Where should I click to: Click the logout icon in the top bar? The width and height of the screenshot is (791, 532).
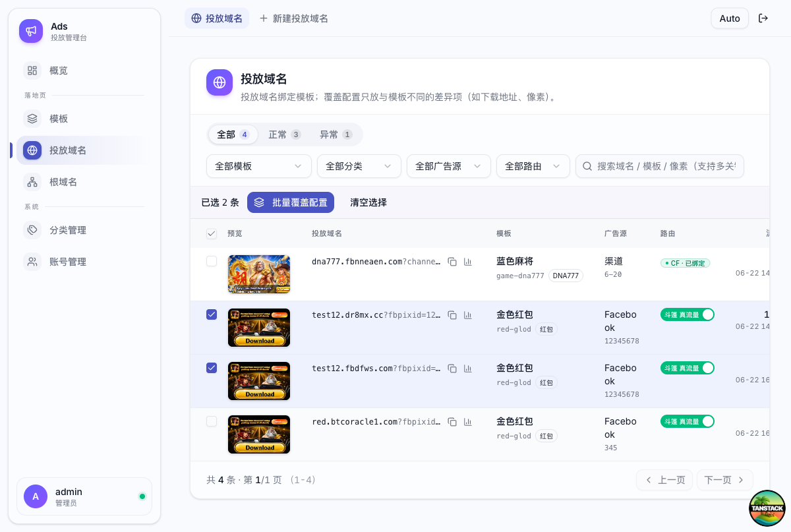pyautogui.click(x=763, y=18)
